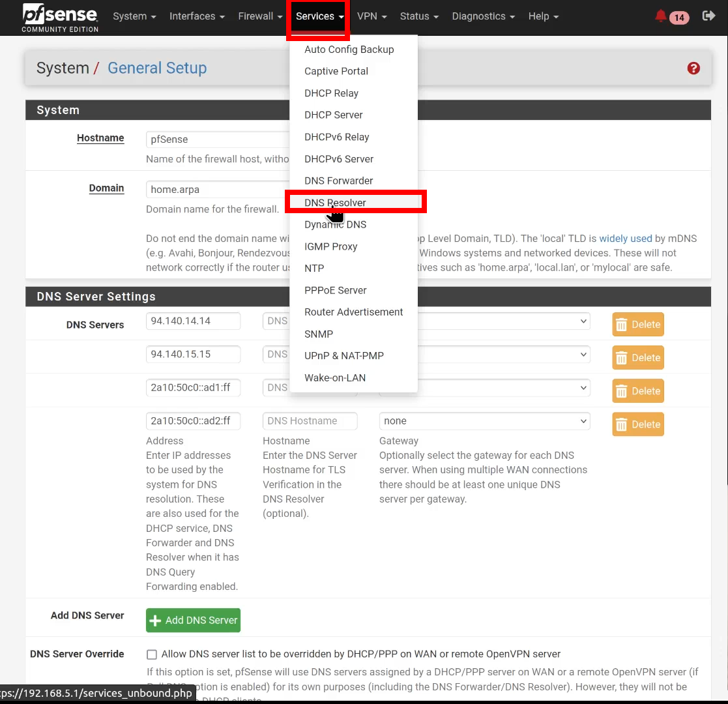
Task: Open NTP service settings
Action: [x=353, y=268]
